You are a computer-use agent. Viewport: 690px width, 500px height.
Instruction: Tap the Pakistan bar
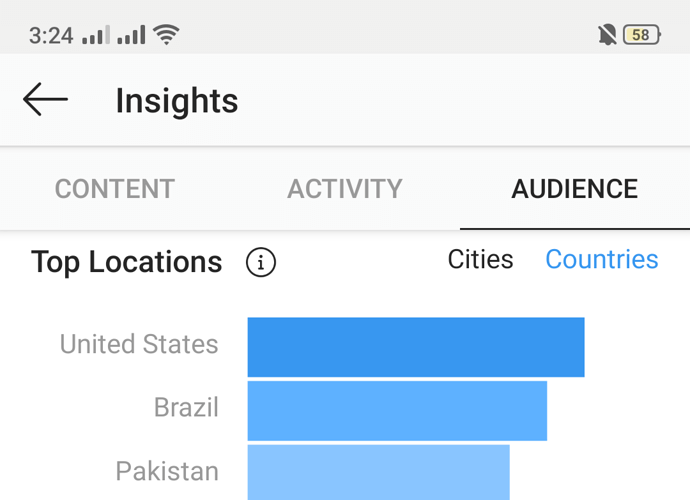(378, 472)
